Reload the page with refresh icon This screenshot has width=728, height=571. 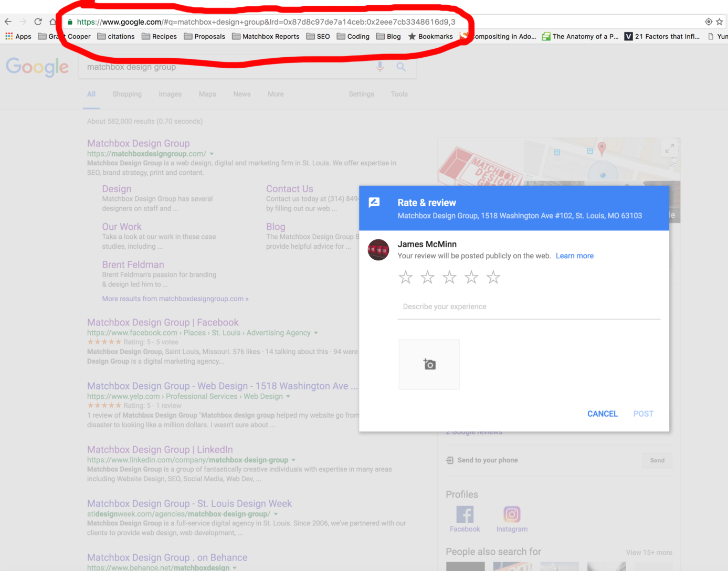click(38, 22)
